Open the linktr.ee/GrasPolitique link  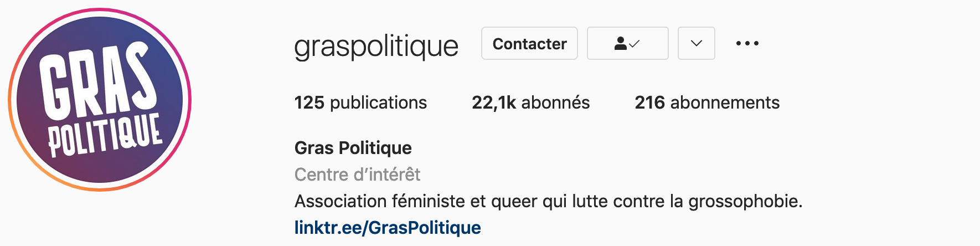coord(388,227)
